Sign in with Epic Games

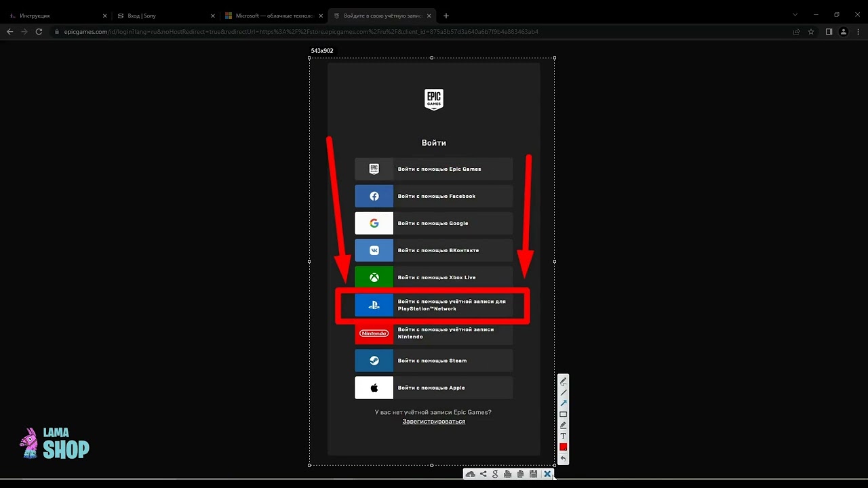(433, 169)
